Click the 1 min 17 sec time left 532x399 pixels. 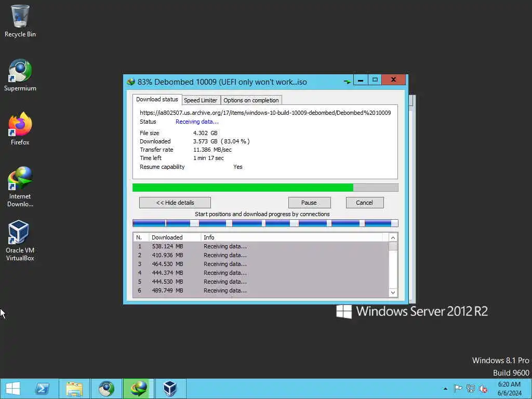tap(208, 158)
